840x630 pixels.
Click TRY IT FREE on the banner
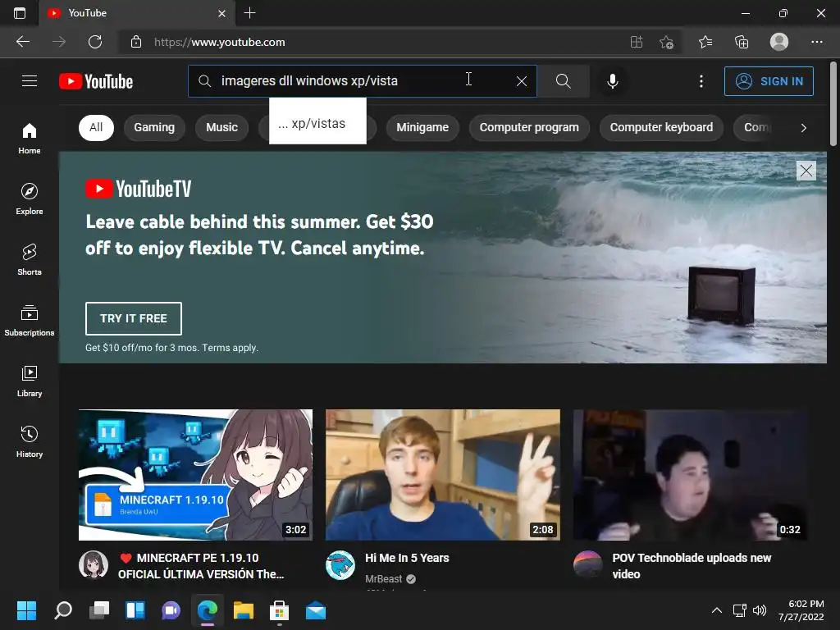134,318
